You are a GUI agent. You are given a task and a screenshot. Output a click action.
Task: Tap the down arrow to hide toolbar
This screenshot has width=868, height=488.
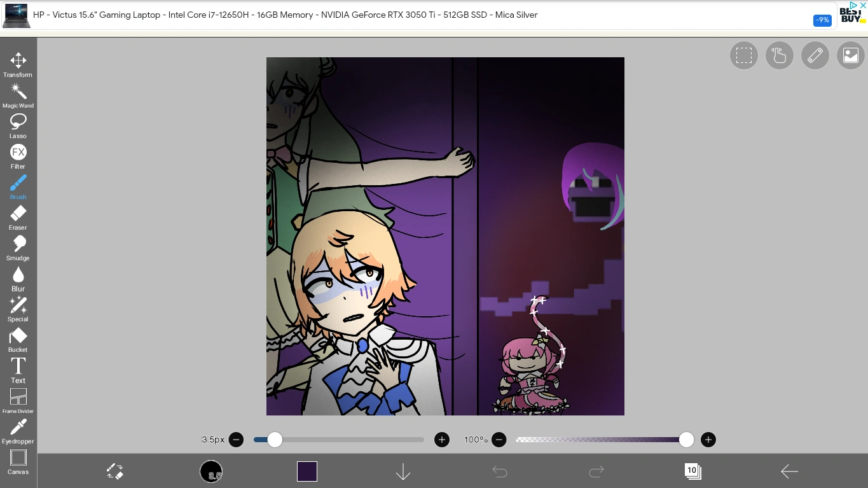[x=403, y=471]
